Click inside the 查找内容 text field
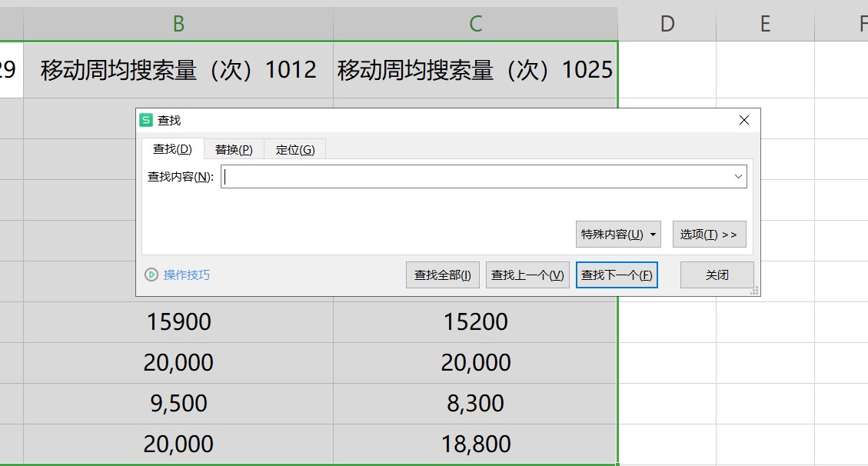Viewport: 868px width, 466px height. pyautogui.click(x=477, y=177)
